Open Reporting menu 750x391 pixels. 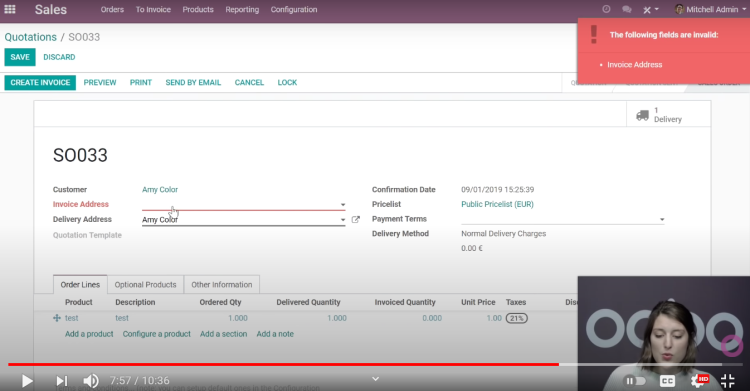242,9
